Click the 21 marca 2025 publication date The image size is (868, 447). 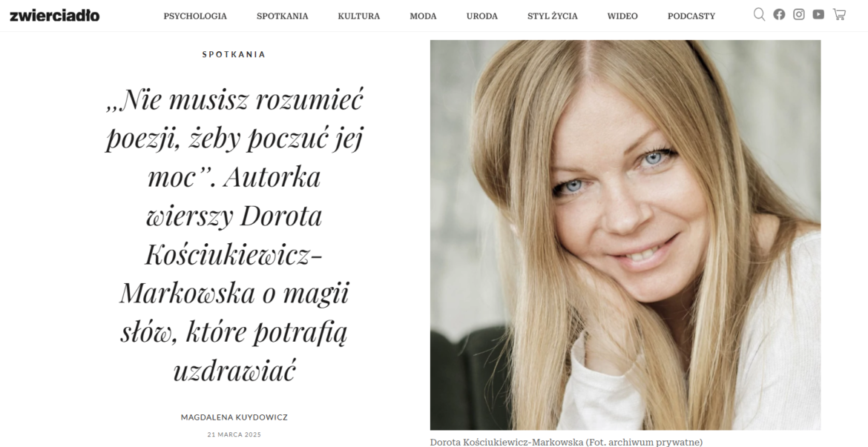pyautogui.click(x=234, y=434)
